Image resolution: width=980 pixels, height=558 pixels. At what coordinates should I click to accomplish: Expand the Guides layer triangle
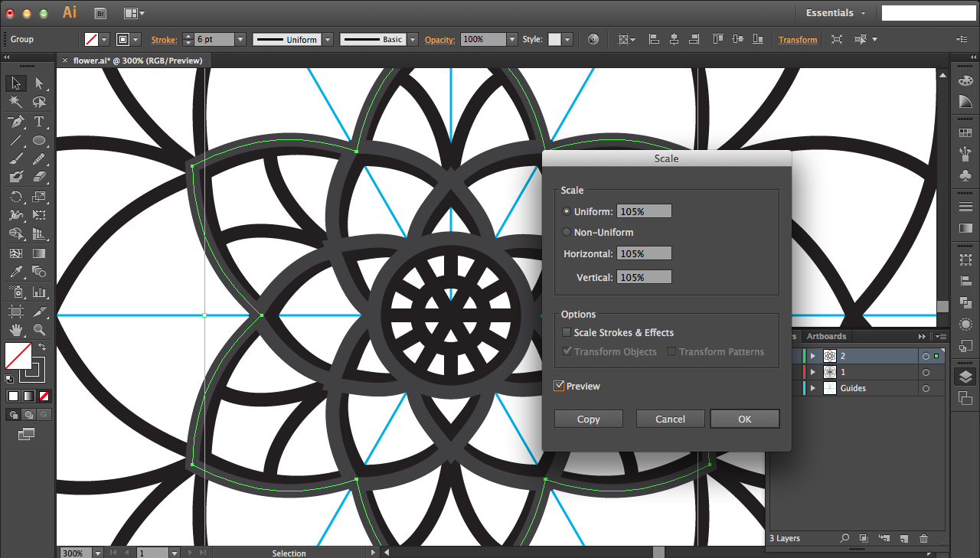point(813,388)
